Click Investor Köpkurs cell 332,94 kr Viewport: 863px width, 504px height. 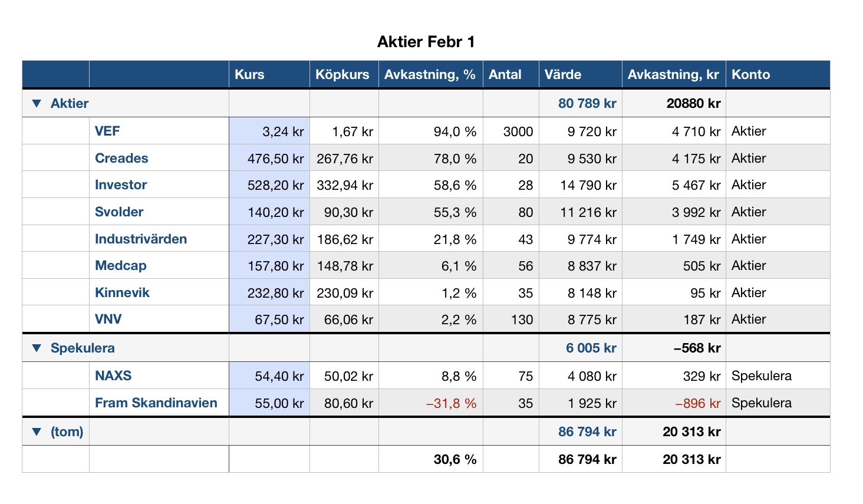(344, 185)
